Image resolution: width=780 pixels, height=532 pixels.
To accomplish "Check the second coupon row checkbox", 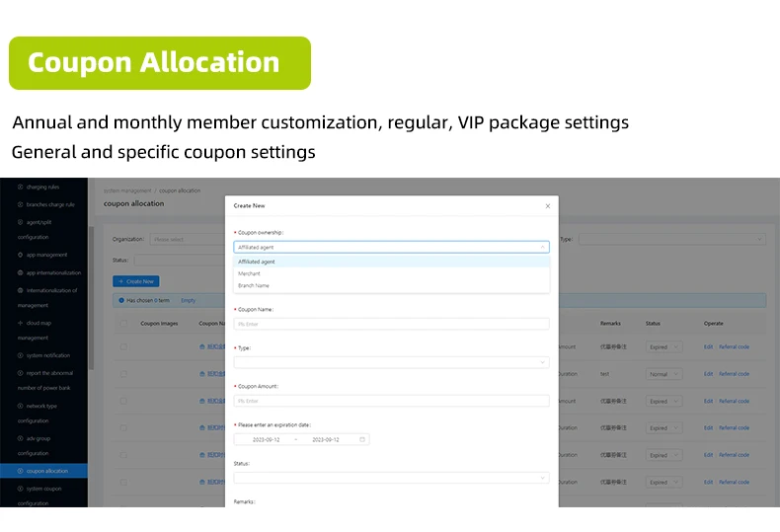I will (x=123, y=374).
